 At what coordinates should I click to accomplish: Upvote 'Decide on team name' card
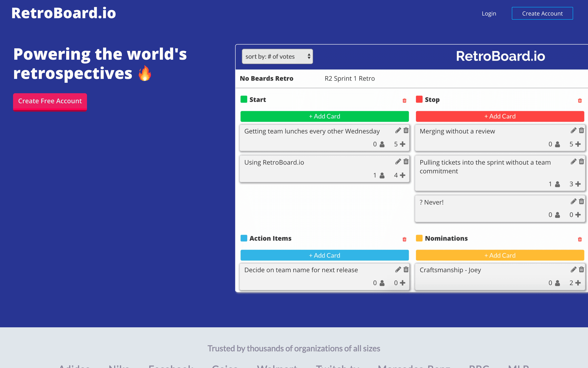point(403,283)
